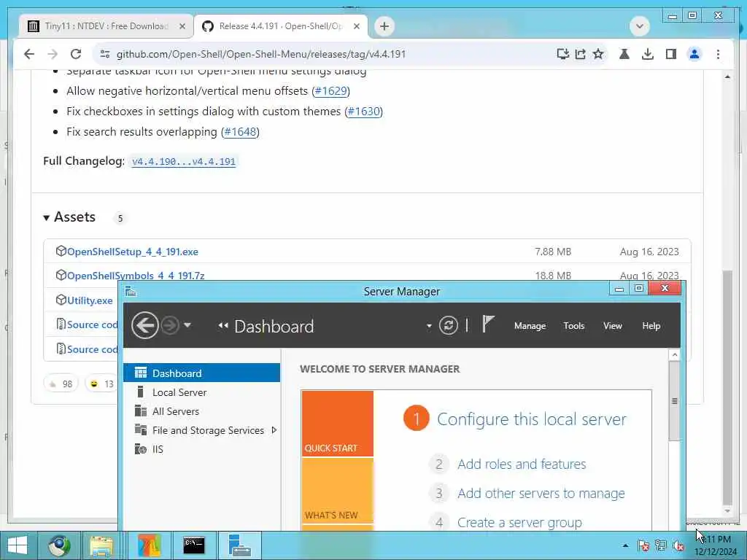747x560 pixels.
Task: Open Server Manager notifications flag
Action: point(488,324)
